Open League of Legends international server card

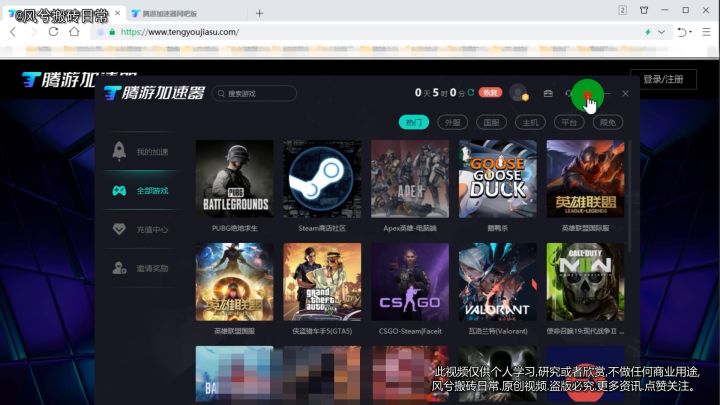[x=585, y=179]
